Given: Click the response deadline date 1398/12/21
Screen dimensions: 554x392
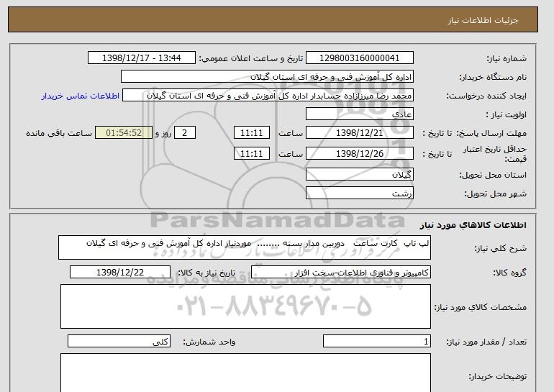Looking at the screenshot, I should pyautogui.click(x=359, y=133).
